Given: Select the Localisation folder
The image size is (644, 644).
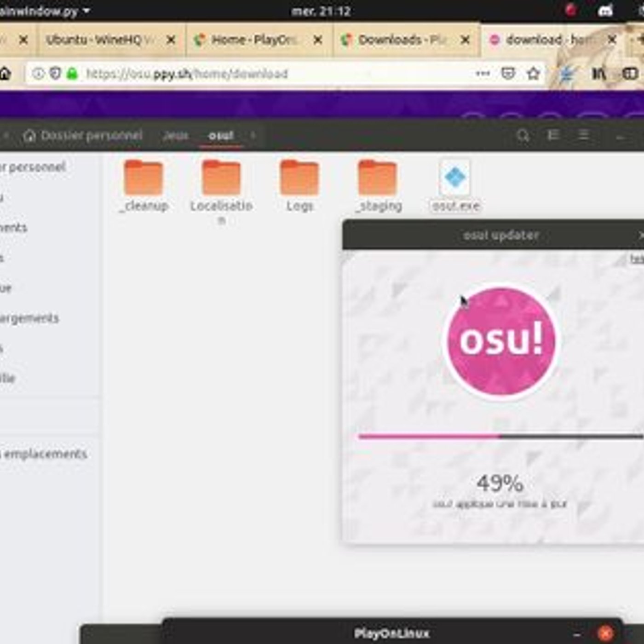Looking at the screenshot, I should click(221, 192).
